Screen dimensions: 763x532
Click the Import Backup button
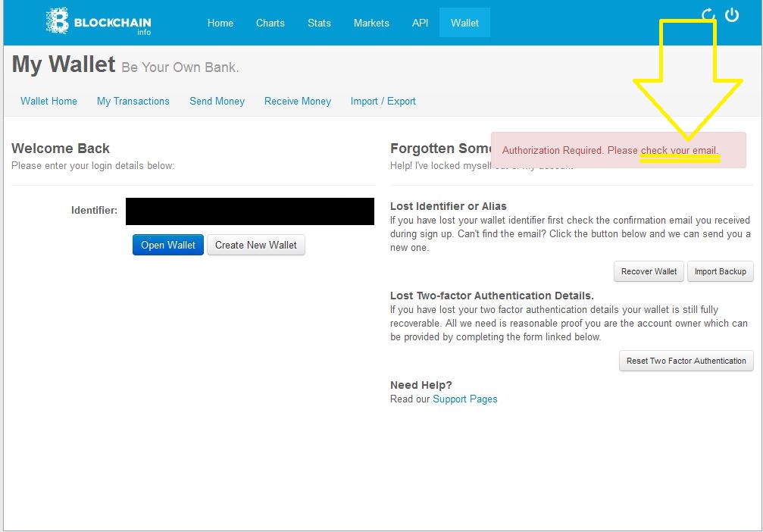[720, 271]
